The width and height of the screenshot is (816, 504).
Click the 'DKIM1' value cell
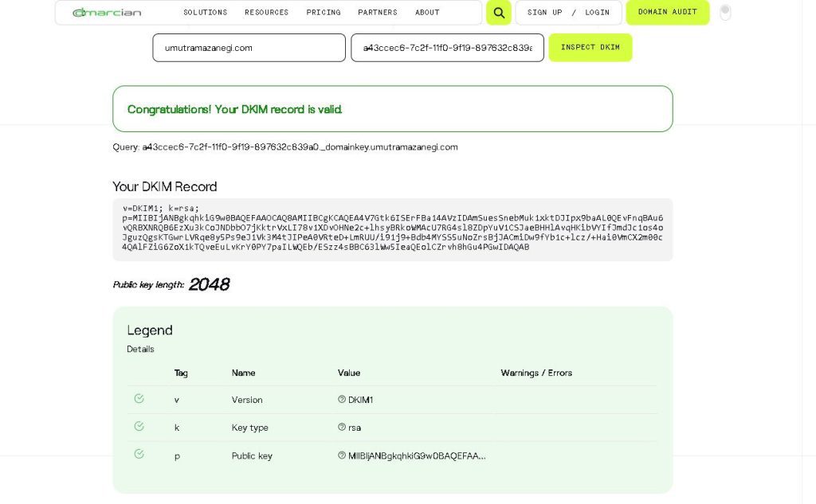pyautogui.click(x=360, y=400)
